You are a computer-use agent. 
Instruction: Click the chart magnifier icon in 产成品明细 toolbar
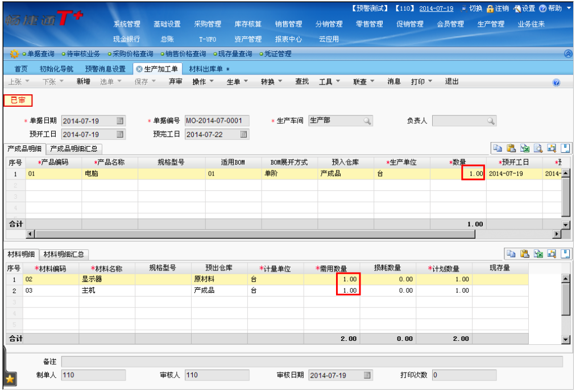coord(552,148)
